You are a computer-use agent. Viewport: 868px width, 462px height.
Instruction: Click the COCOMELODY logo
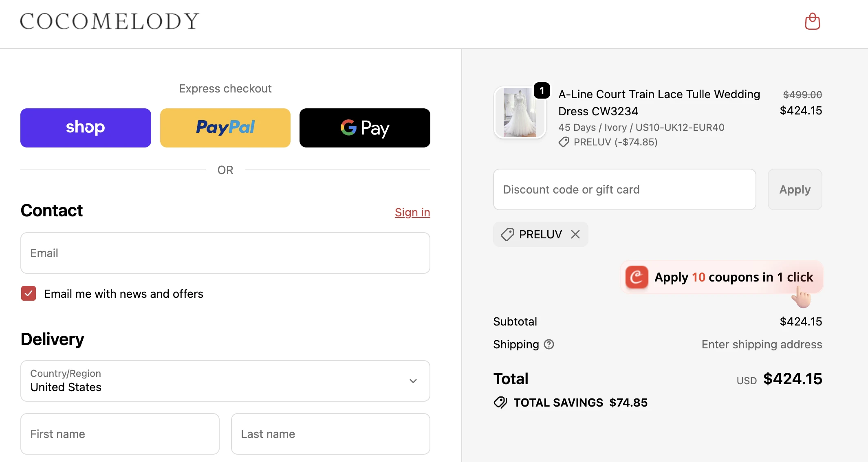click(x=110, y=21)
